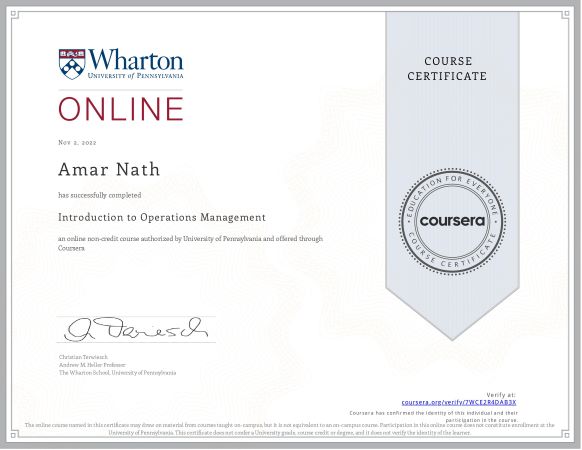Click the 'Verify at:' label

(501, 395)
